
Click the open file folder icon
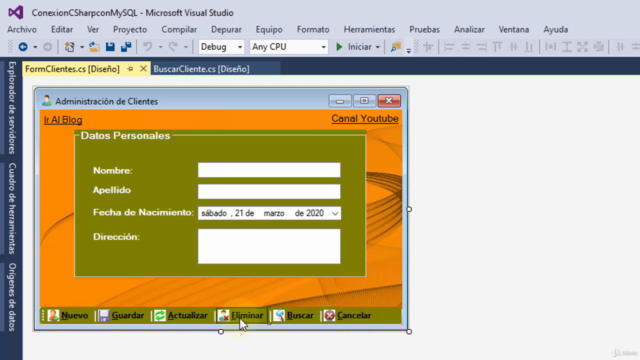[94, 47]
